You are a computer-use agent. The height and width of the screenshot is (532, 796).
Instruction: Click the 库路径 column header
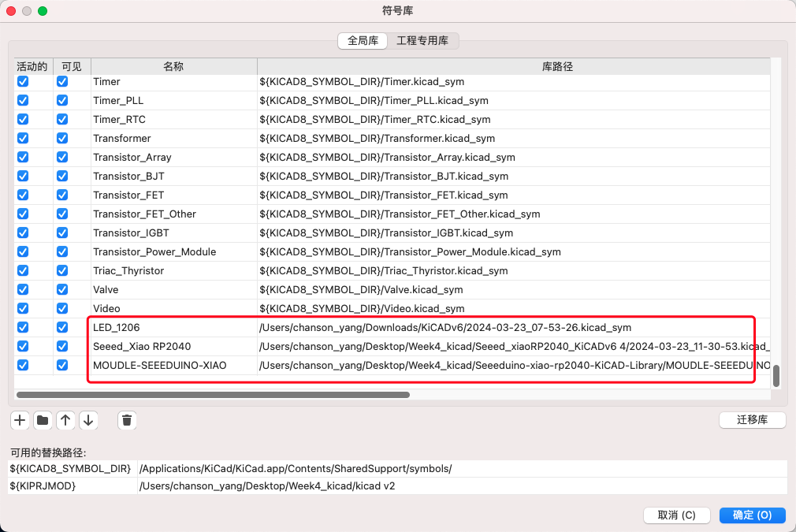click(514, 66)
